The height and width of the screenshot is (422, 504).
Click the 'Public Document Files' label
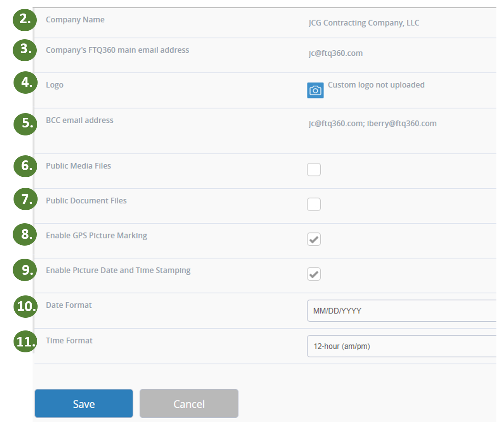[x=86, y=201]
